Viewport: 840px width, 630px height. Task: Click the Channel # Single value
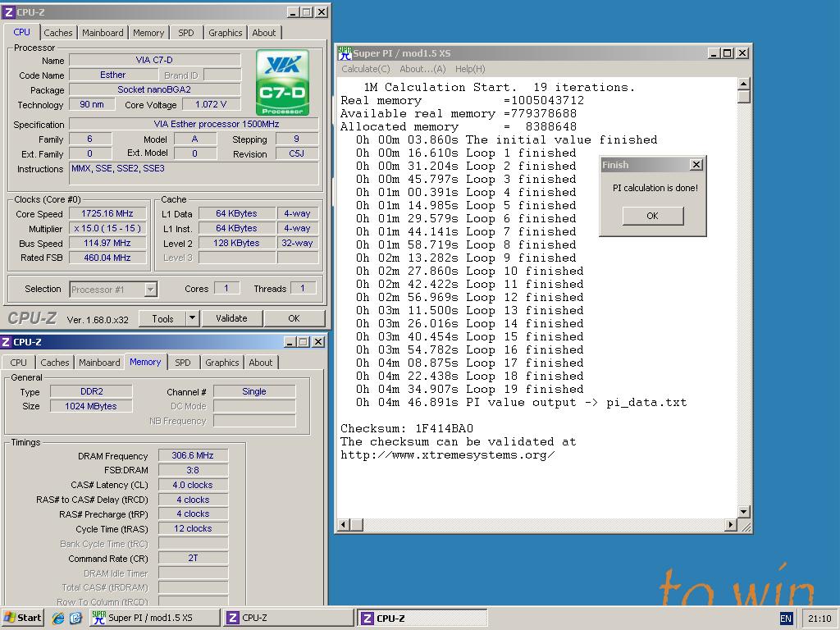click(254, 391)
